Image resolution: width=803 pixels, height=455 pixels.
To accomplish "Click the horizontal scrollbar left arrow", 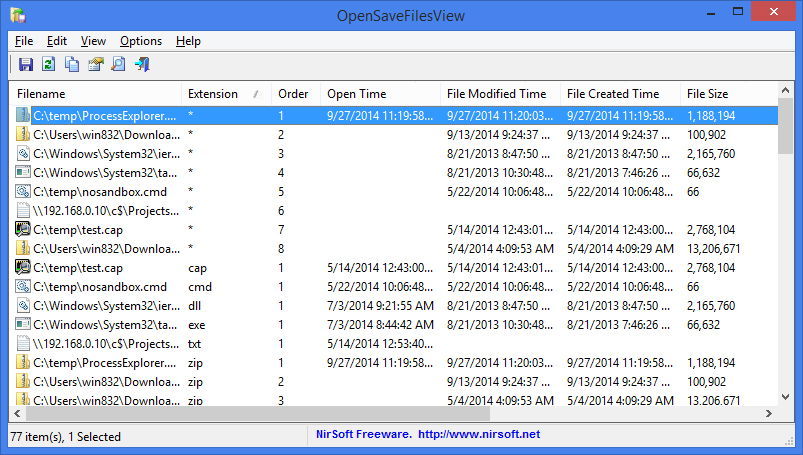I will tap(17, 413).
